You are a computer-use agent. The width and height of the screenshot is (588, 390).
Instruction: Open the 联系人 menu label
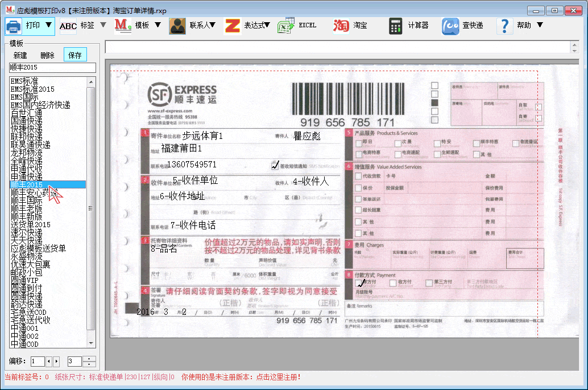pyautogui.click(x=199, y=25)
